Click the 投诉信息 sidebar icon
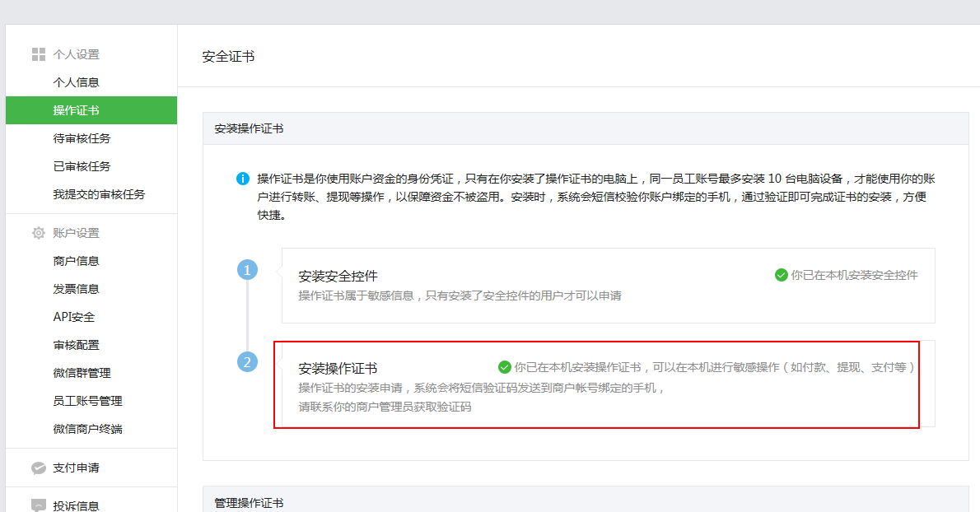The width and height of the screenshot is (980, 512). [x=38, y=505]
